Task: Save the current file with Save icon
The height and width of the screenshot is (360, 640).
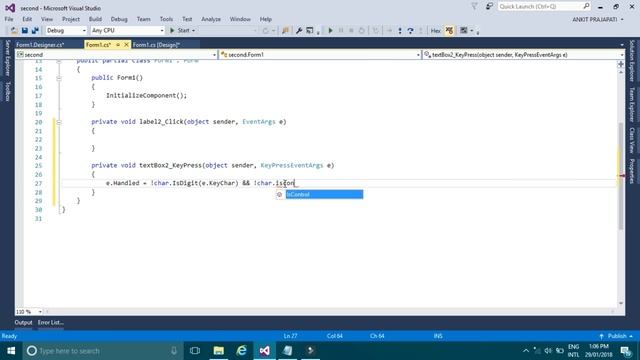Action: click(24, 31)
